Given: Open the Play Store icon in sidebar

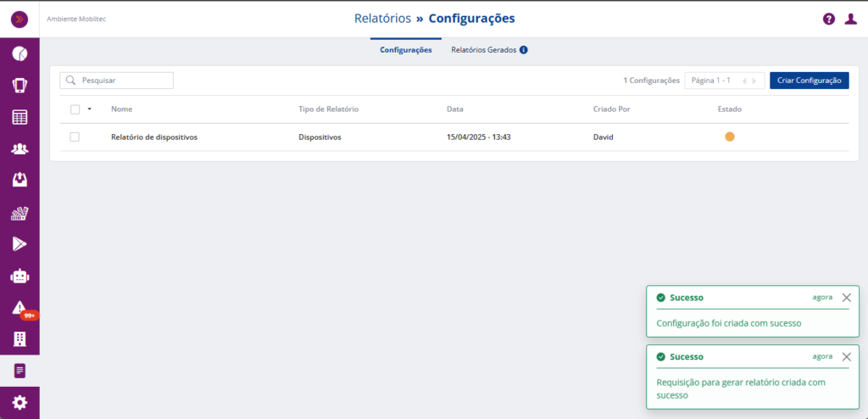Looking at the screenshot, I should (19, 243).
